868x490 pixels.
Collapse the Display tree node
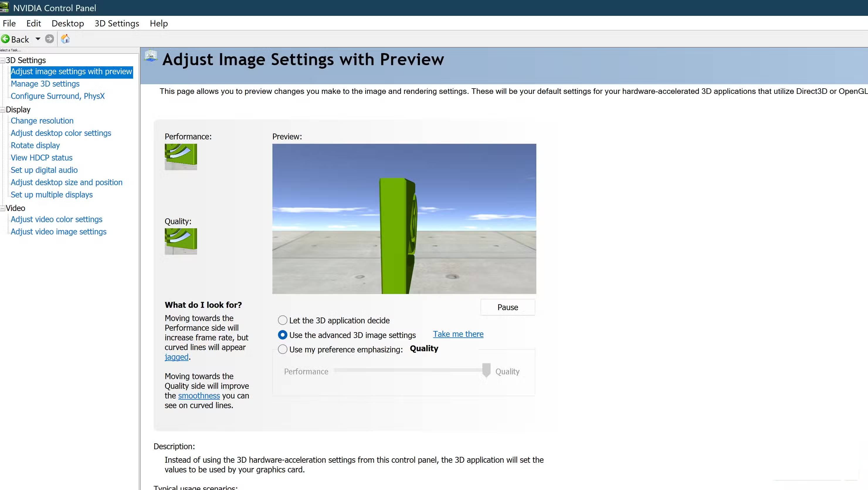click(3, 110)
